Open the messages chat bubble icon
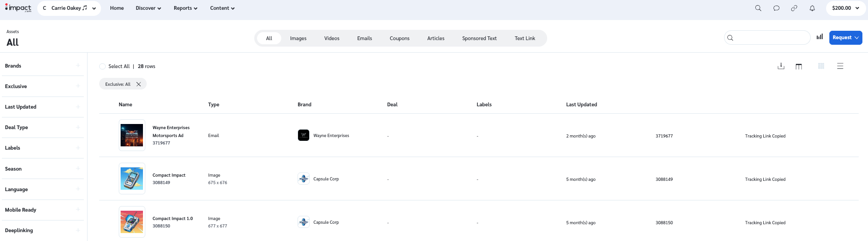 point(776,8)
